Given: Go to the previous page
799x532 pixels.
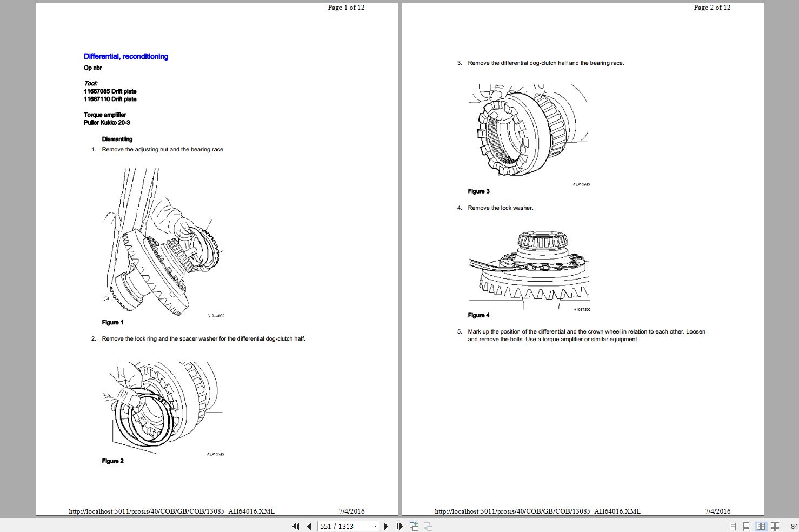Looking at the screenshot, I should coord(309,526).
